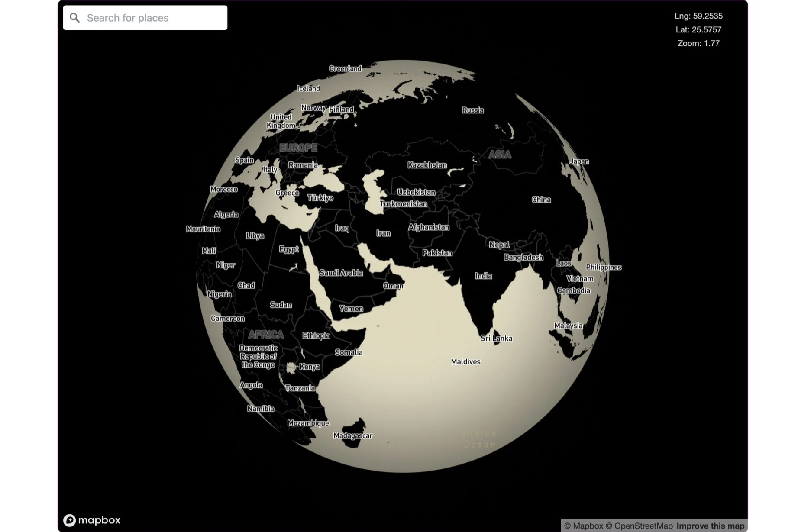
Task: Click the Bangladesh label
Action: point(523,257)
